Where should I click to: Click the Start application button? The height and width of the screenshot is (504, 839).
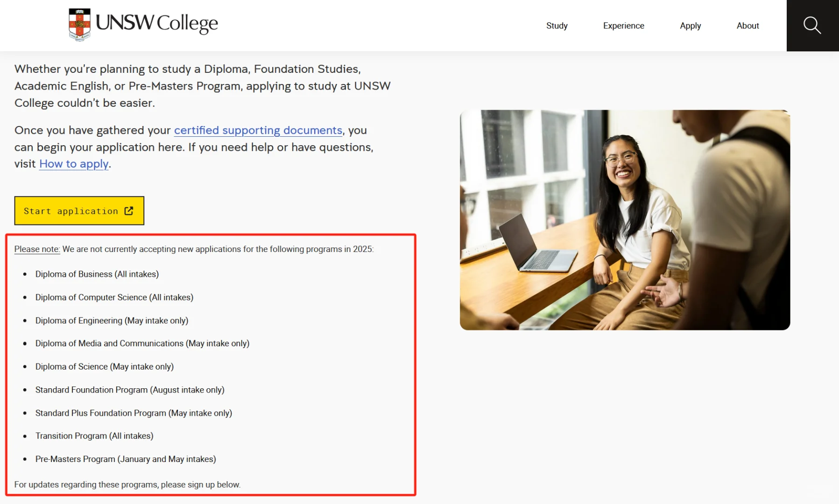click(x=79, y=211)
